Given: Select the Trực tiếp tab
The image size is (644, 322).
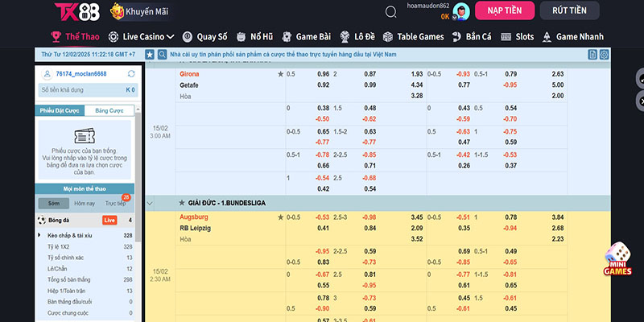Looking at the screenshot, I should [x=116, y=204].
